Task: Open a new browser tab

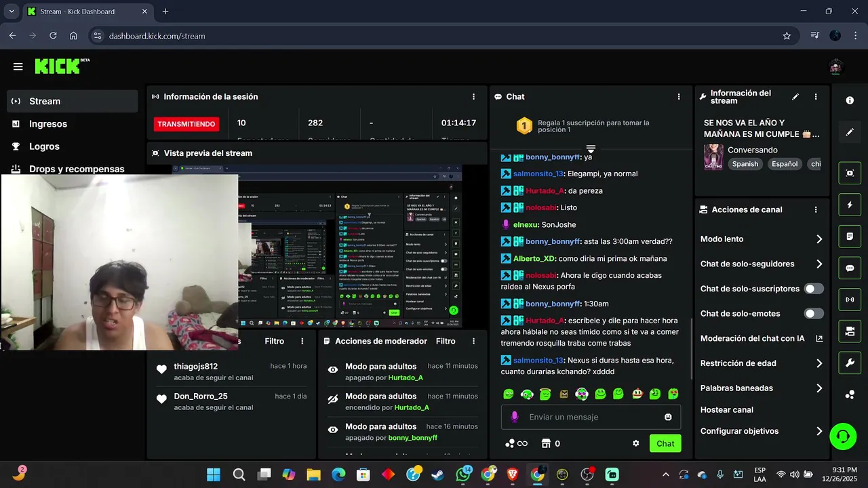Action: pos(165,12)
